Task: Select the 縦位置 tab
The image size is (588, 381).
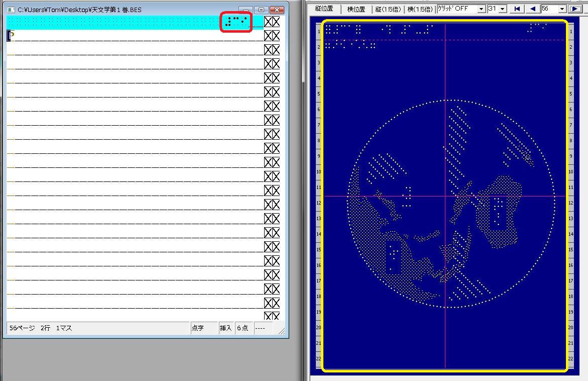Action: (324, 9)
